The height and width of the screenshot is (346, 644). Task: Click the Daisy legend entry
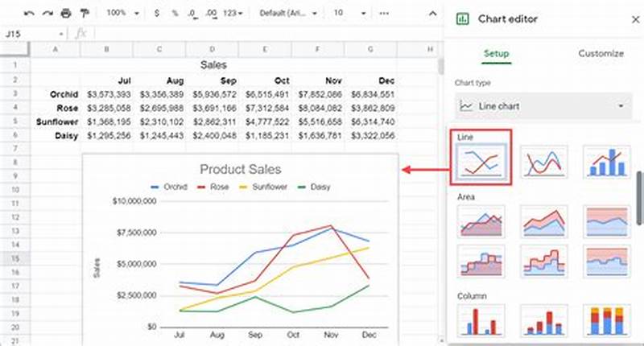click(314, 187)
